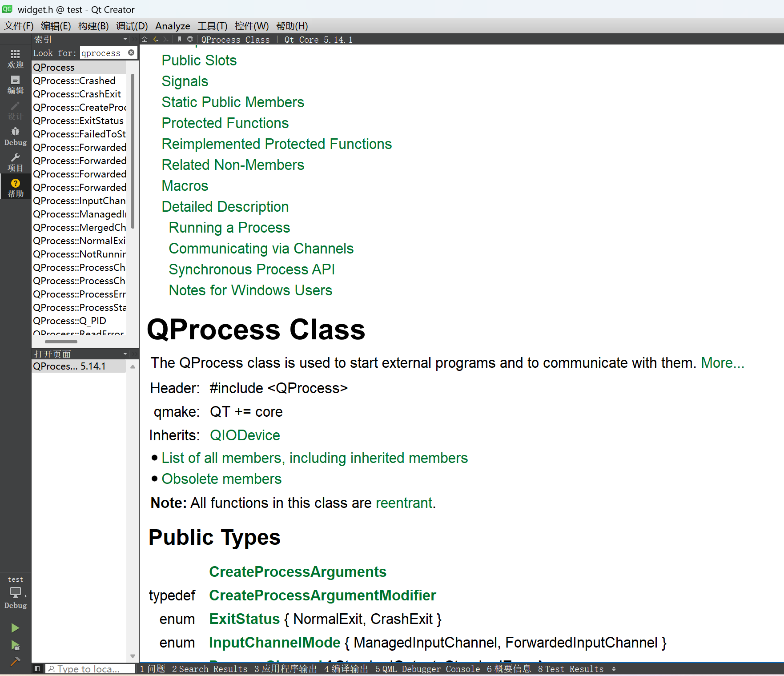The image size is (784, 676).
Task: Add bookmark for this help page
Action: pos(180,39)
